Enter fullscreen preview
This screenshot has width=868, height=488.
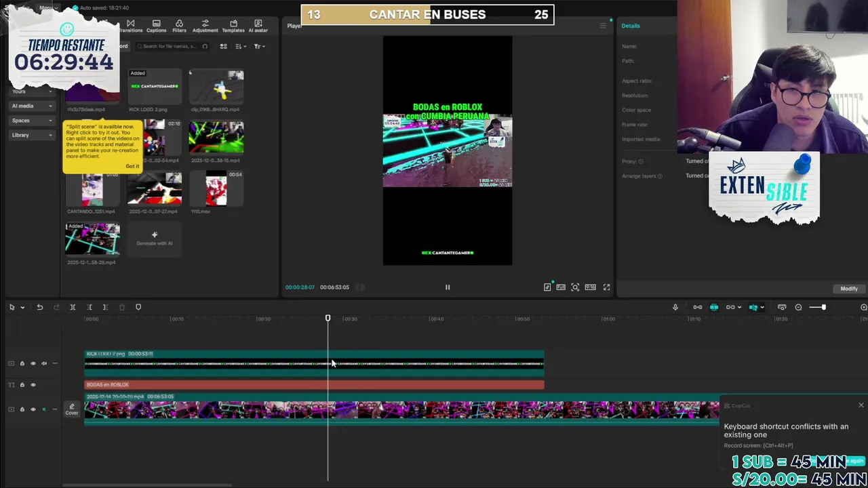pos(606,287)
